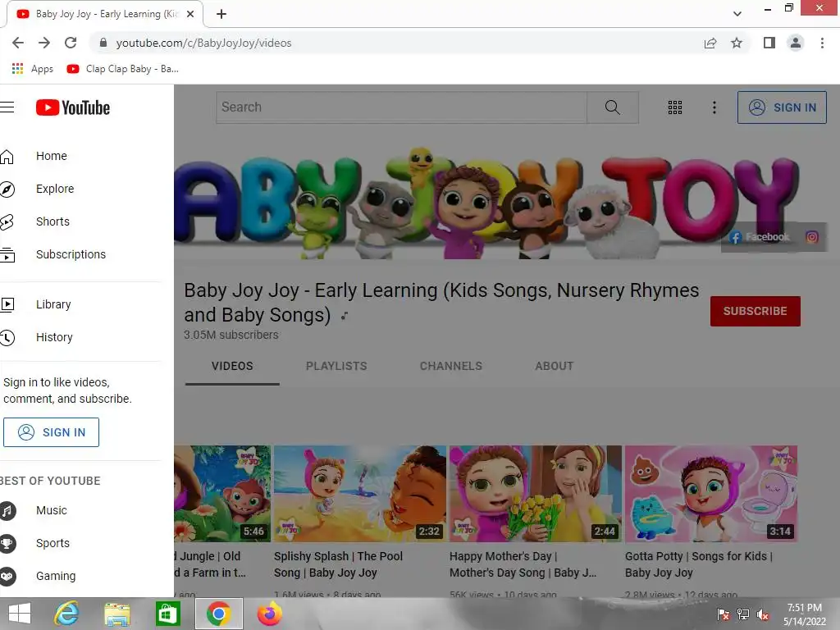Viewport: 840px width, 630px height.
Task: Expand the tab search chevron
Action: (x=737, y=14)
